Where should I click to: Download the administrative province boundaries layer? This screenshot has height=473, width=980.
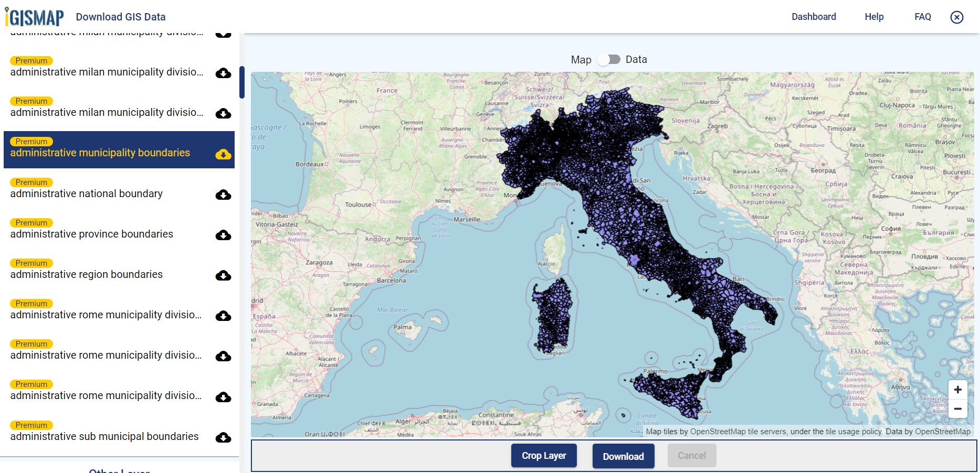point(223,235)
